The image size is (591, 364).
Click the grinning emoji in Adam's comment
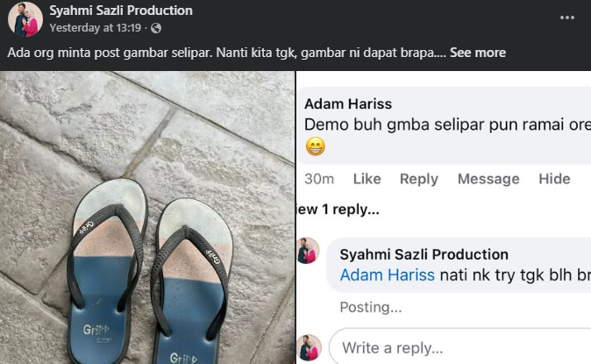[x=315, y=147]
